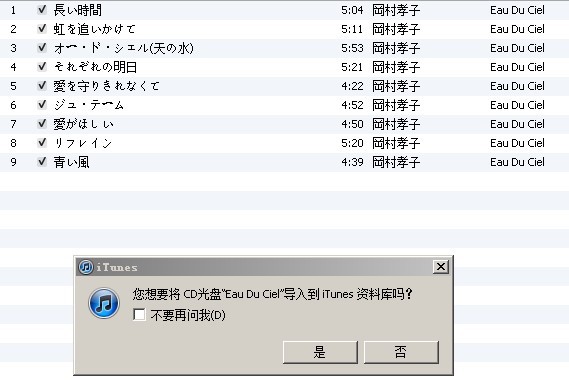Uncheck the track 虹を追いかけて checkbox
Screen dimensions: 569x380
point(42,29)
